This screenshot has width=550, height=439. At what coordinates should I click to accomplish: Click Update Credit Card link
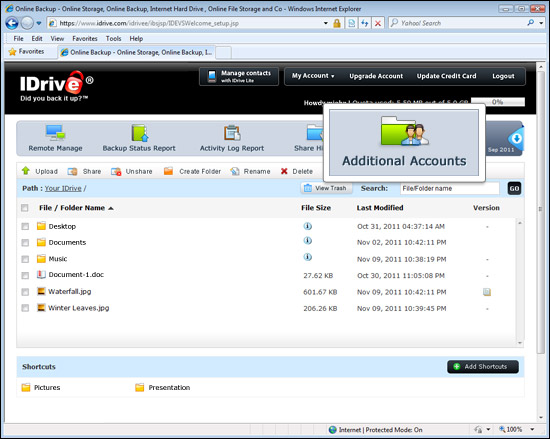point(447,76)
